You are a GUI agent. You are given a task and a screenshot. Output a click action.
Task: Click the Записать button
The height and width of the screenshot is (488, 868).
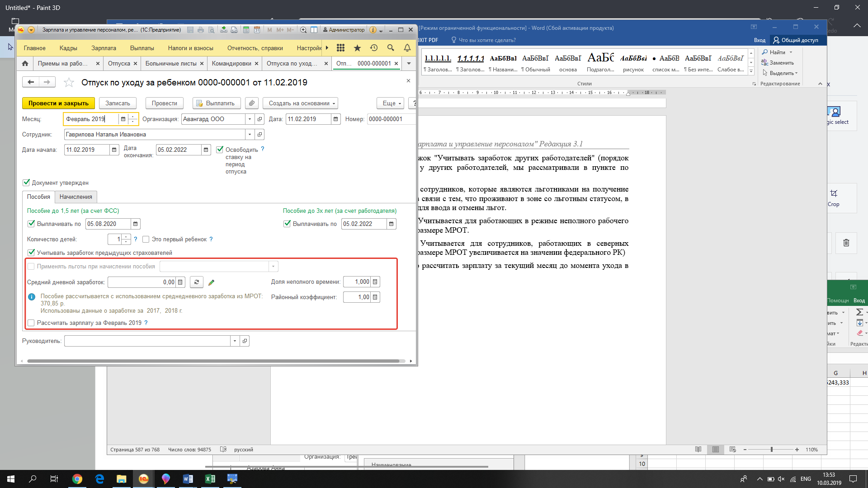[x=118, y=103]
